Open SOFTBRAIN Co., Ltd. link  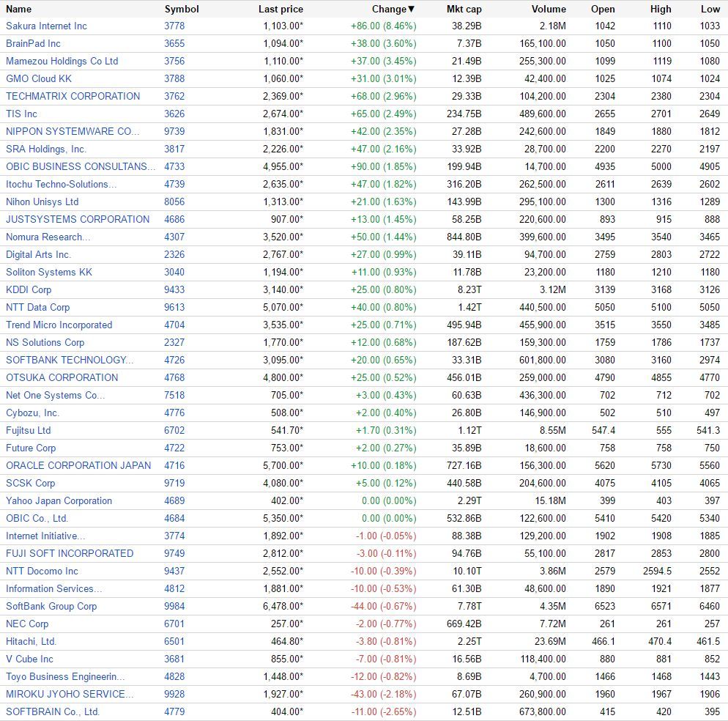tap(53, 712)
